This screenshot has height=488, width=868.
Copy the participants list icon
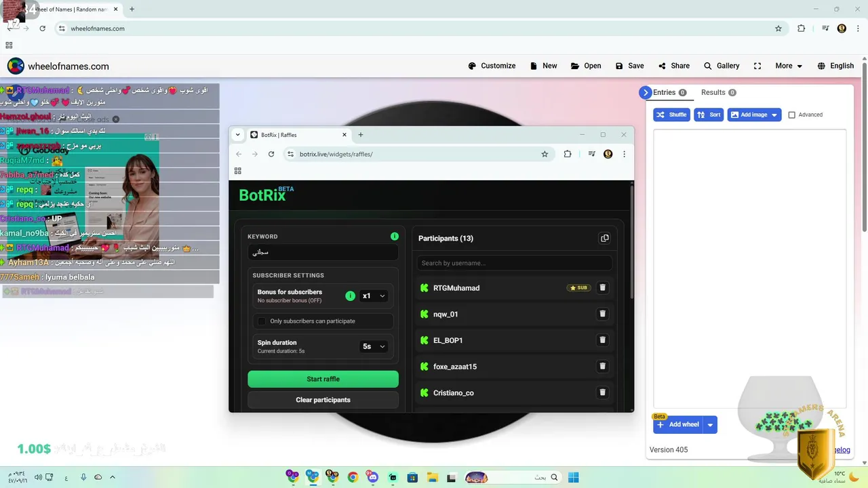(605, 238)
